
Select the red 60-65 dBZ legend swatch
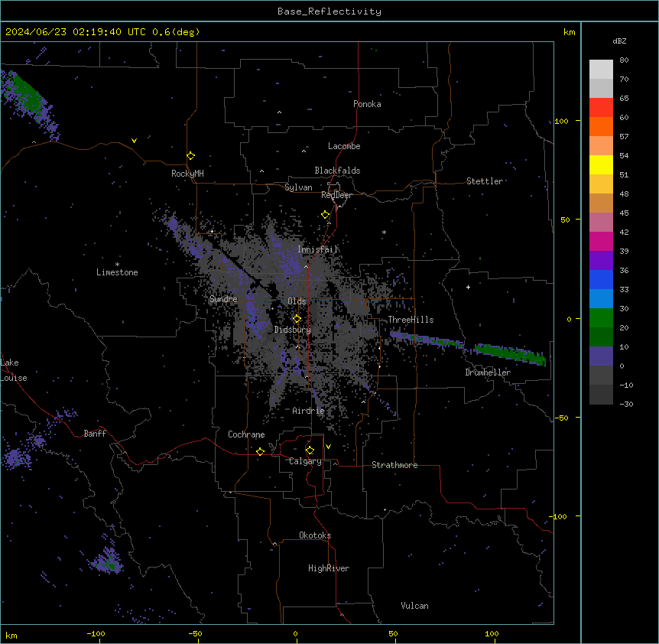click(601, 107)
